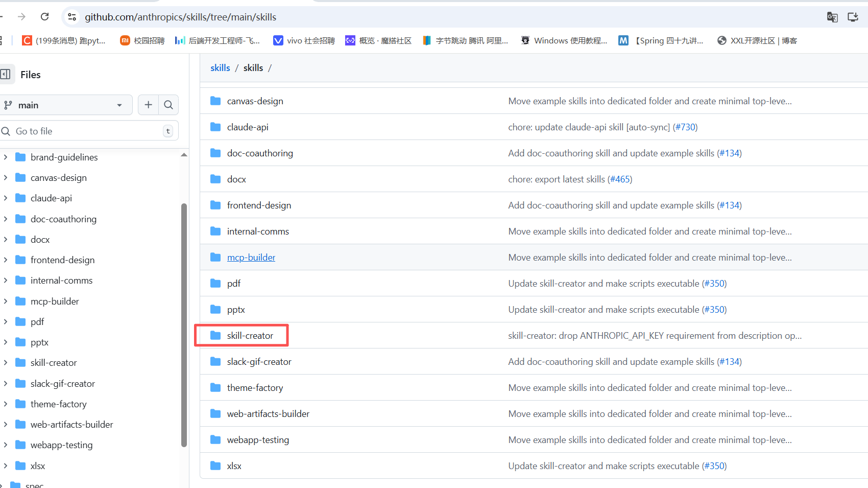This screenshot has height=488, width=868.
Task: Open site information icon in address bar
Action: (72, 17)
